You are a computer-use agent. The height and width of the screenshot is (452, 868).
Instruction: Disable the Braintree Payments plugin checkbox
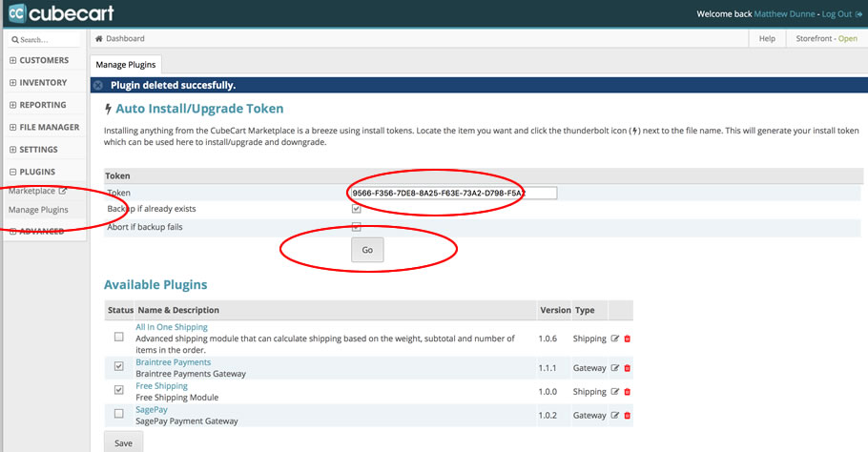[118, 366]
